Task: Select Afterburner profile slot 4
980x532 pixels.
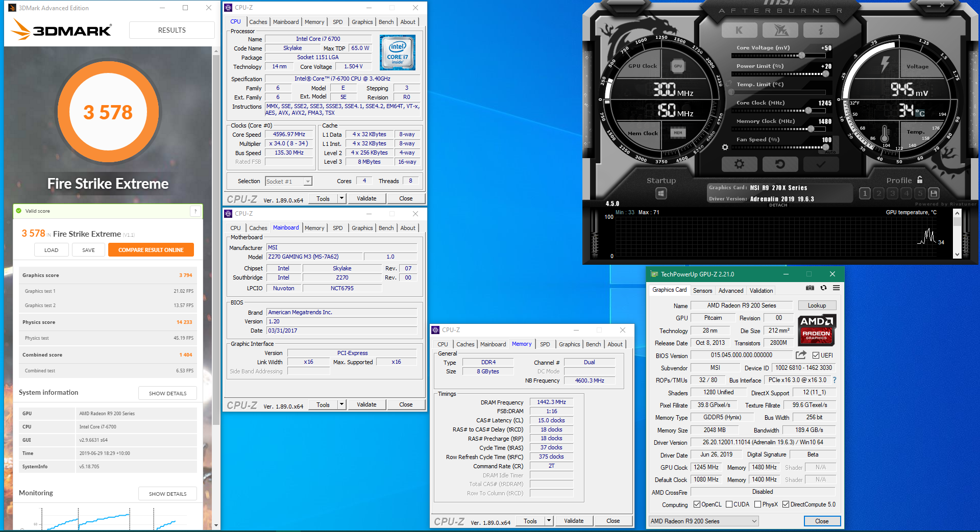Action: point(906,193)
